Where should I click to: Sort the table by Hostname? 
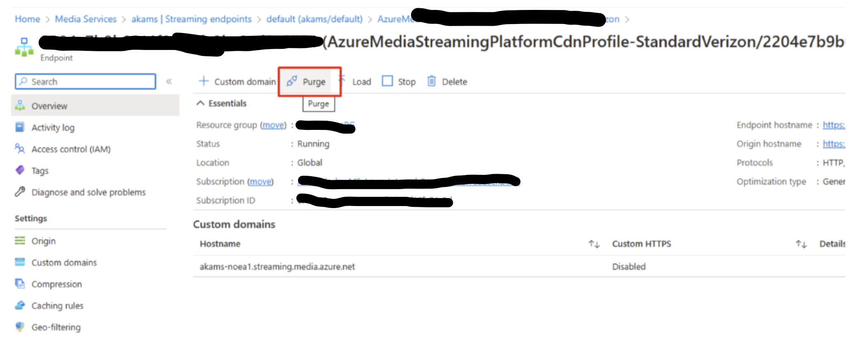(594, 244)
